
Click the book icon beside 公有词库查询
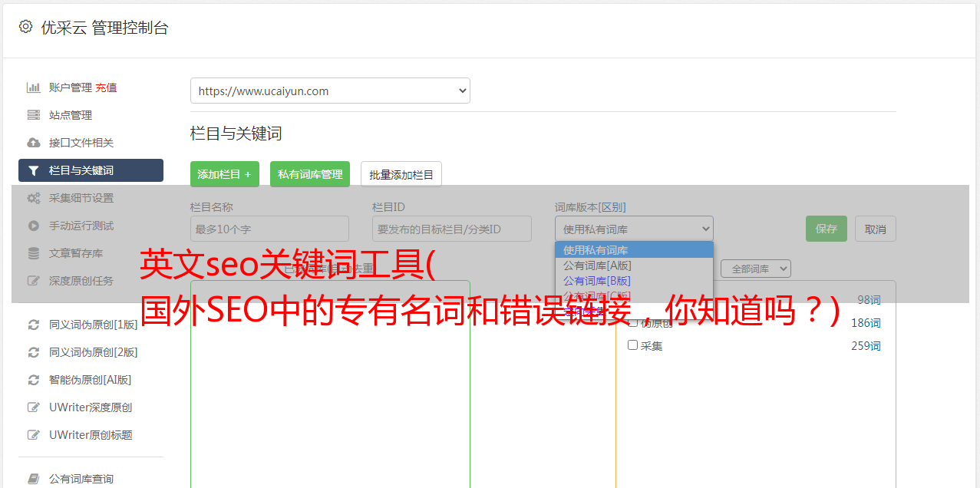click(34, 479)
